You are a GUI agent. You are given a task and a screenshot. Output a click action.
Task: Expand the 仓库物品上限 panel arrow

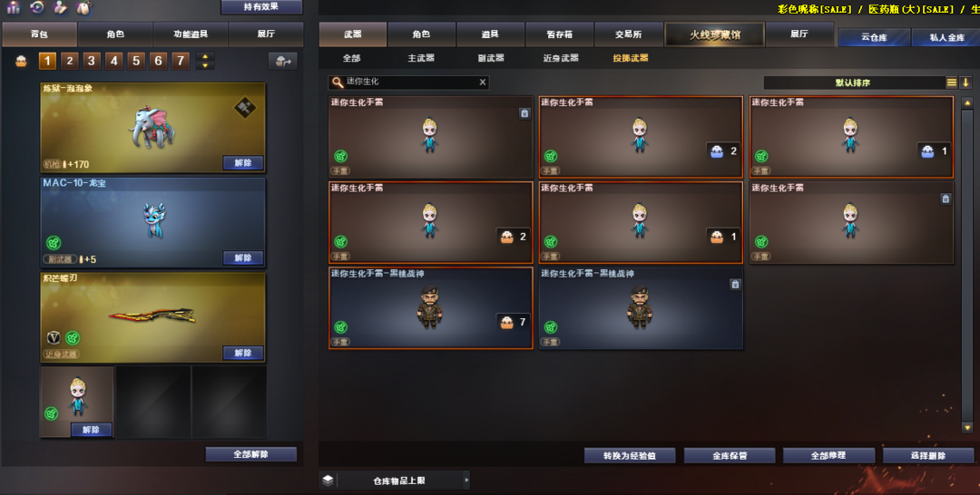click(466, 480)
